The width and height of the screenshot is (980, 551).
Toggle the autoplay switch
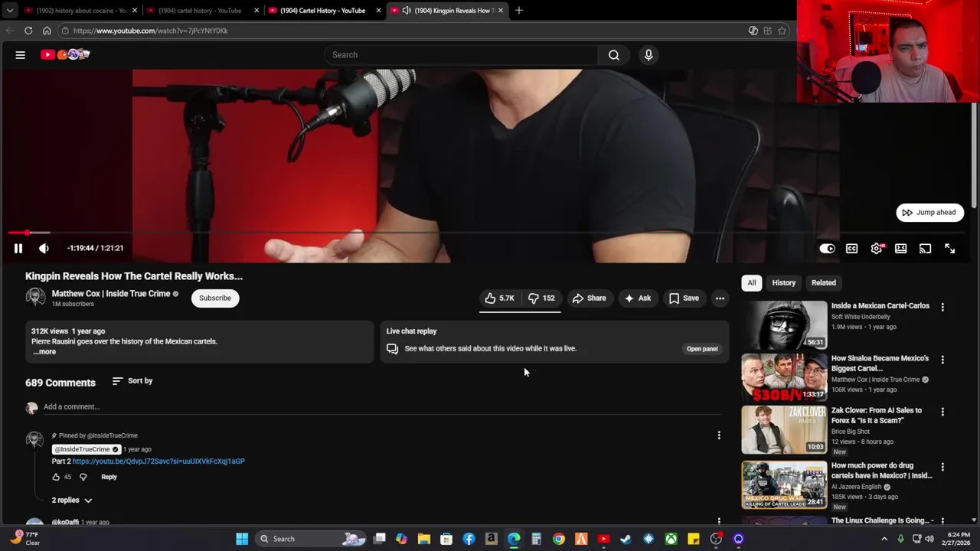click(827, 249)
